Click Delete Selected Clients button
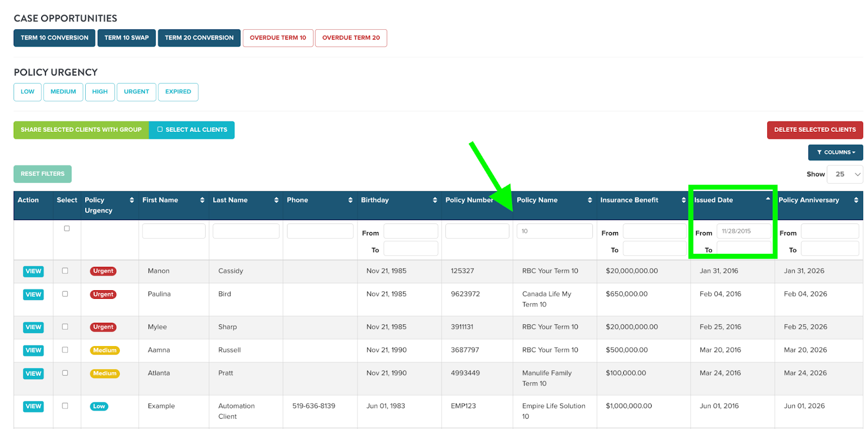Viewport: 868px width, 429px height. click(x=814, y=130)
